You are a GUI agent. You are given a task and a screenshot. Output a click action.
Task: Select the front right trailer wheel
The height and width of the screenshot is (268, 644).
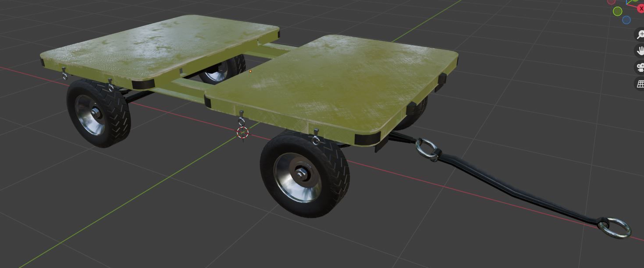pyautogui.click(x=304, y=174)
